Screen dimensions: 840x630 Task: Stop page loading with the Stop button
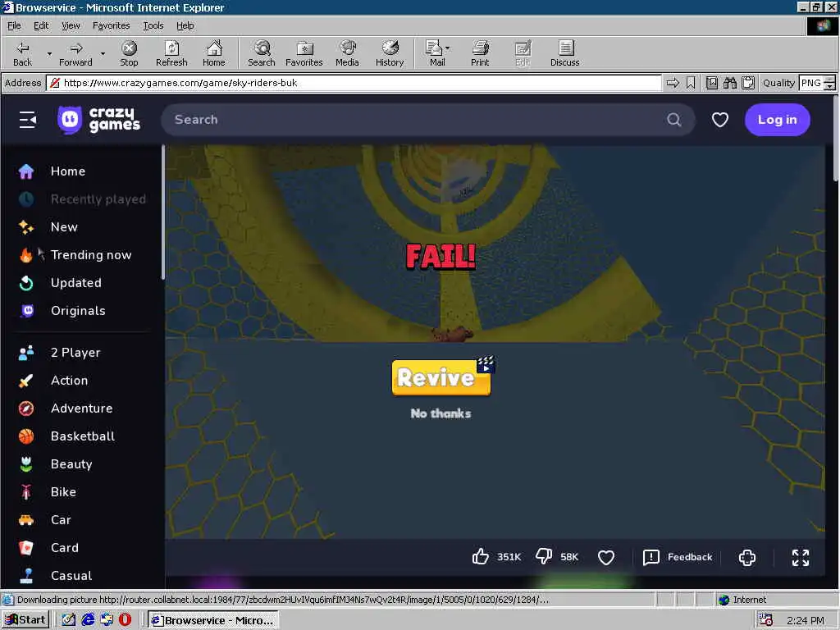point(129,53)
